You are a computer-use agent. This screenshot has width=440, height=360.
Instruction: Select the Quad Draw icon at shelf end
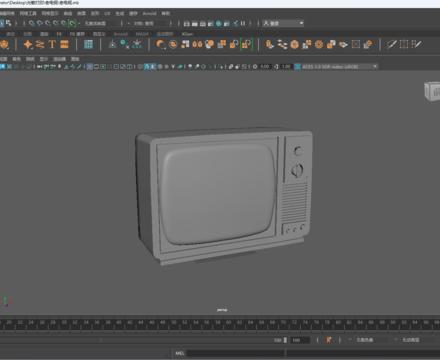[x=416, y=44]
